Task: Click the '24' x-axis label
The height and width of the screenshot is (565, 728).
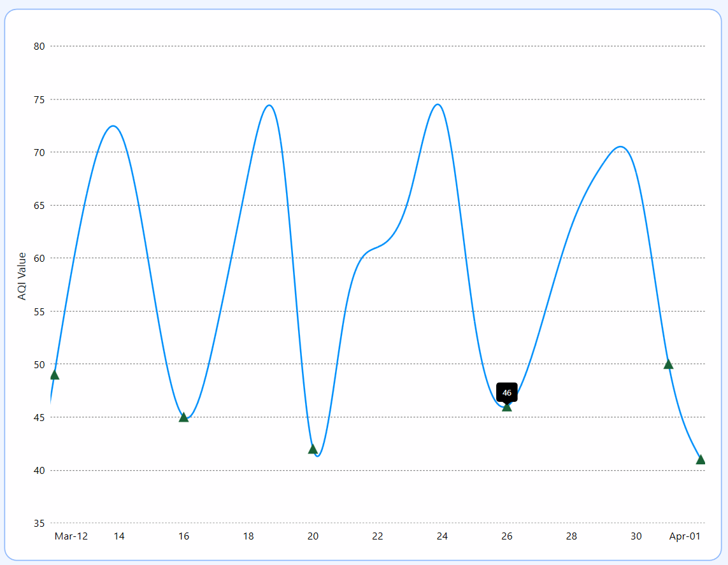Action: (x=442, y=536)
